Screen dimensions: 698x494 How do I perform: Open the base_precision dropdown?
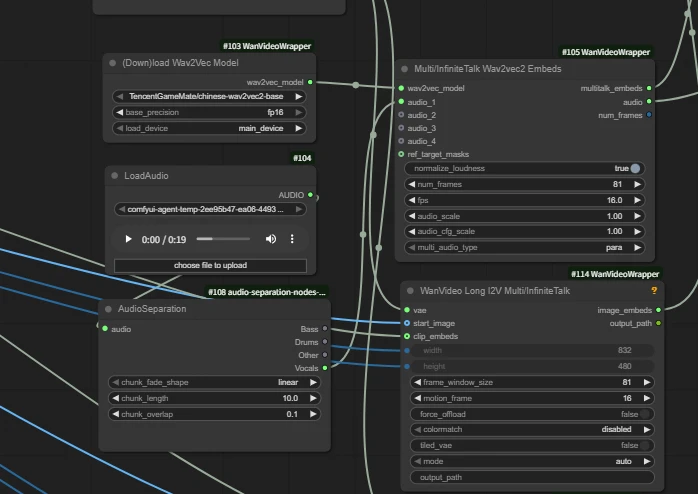point(210,112)
